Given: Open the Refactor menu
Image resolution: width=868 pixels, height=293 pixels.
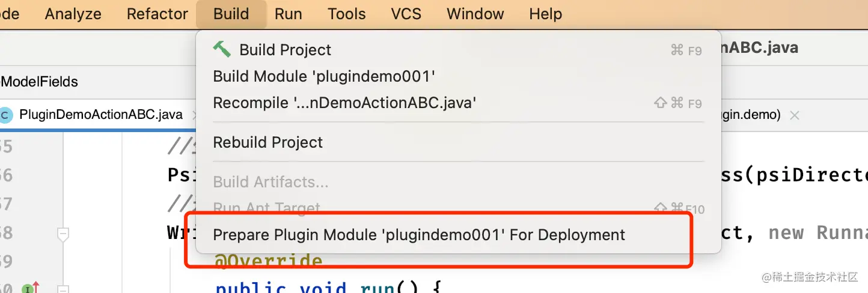Looking at the screenshot, I should point(157,14).
